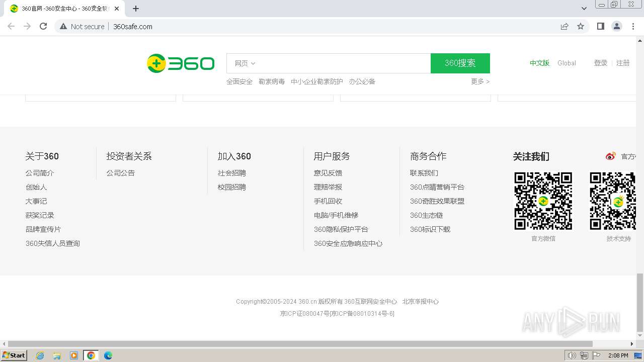Open tab search chevron

click(x=584, y=9)
